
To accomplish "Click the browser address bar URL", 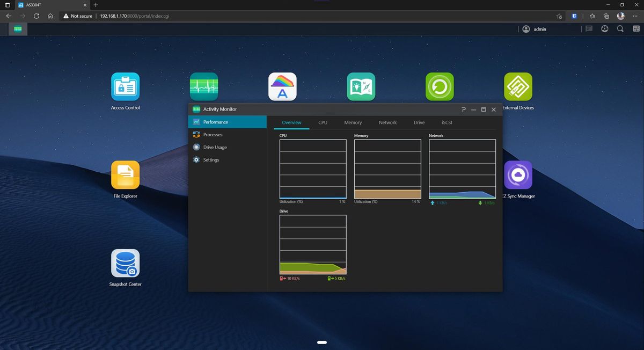I will [x=135, y=16].
